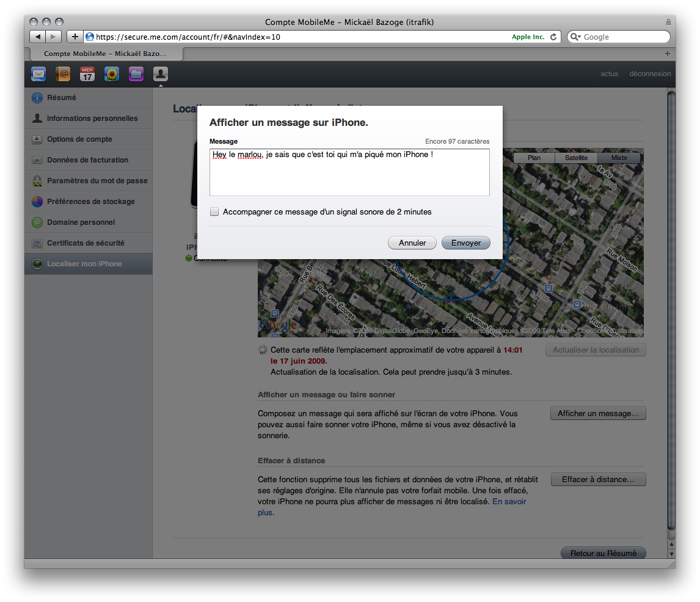Select Informations personnelles in the sidebar
Image resolution: width=700 pixels, height=602 pixels.
tap(89, 119)
